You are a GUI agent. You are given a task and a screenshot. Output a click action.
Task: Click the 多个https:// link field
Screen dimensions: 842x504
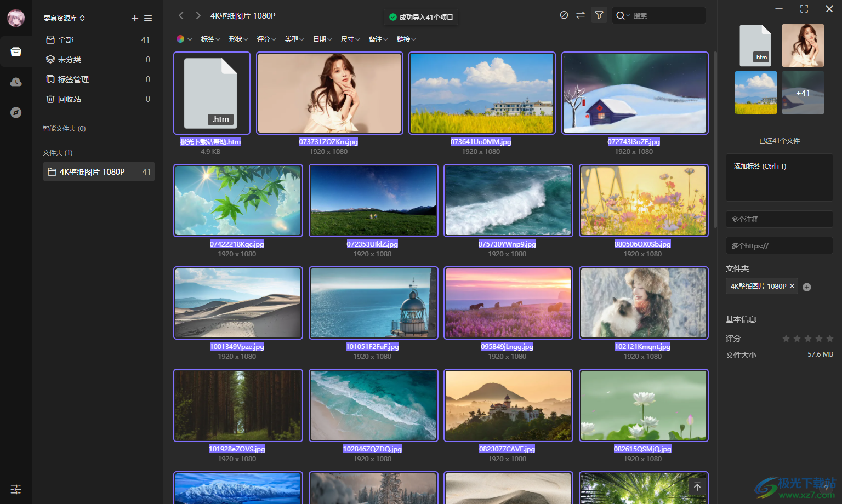click(780, 245)
